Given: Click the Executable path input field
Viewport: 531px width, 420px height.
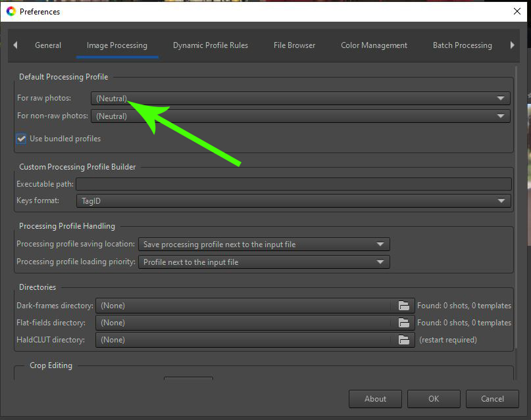Looking at the screenshot, I should [293, 184].
